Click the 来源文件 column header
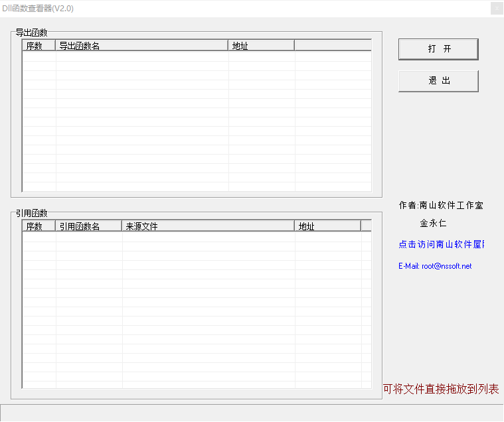Screen dimensions: 504x422 (208, 226)
